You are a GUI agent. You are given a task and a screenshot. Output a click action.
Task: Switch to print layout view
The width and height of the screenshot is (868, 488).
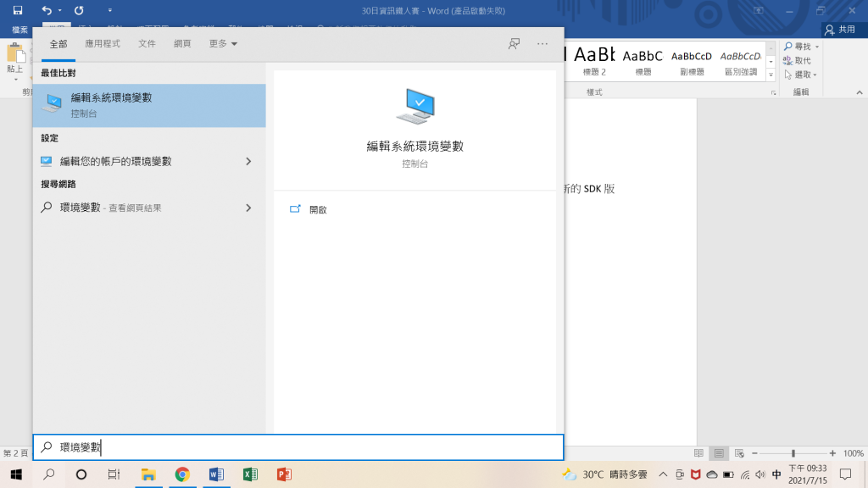click(x=719, y=453)
